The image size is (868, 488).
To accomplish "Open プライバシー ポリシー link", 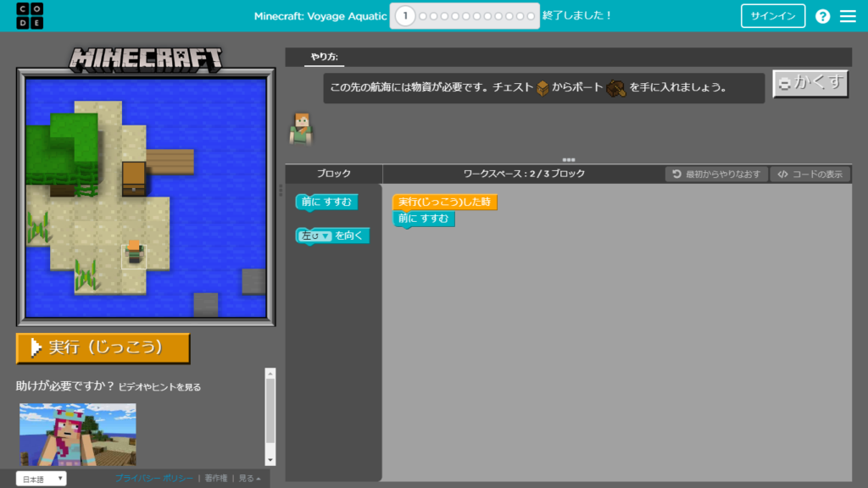I will [x=154, y=478].
